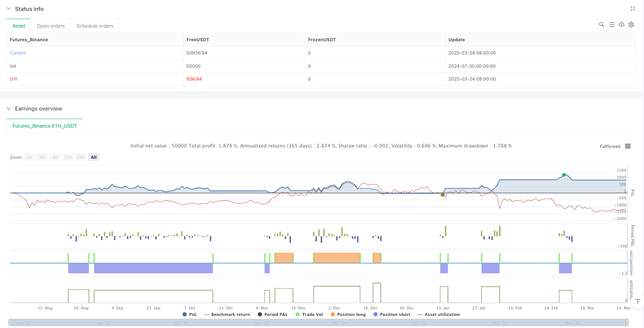Toggle PnL series in chart legend

click(190, 314)
